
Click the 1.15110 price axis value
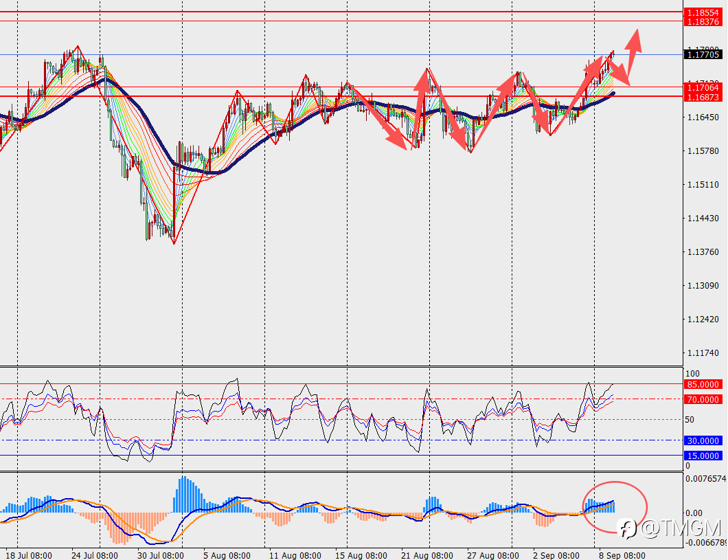click(x=703, y=185)
